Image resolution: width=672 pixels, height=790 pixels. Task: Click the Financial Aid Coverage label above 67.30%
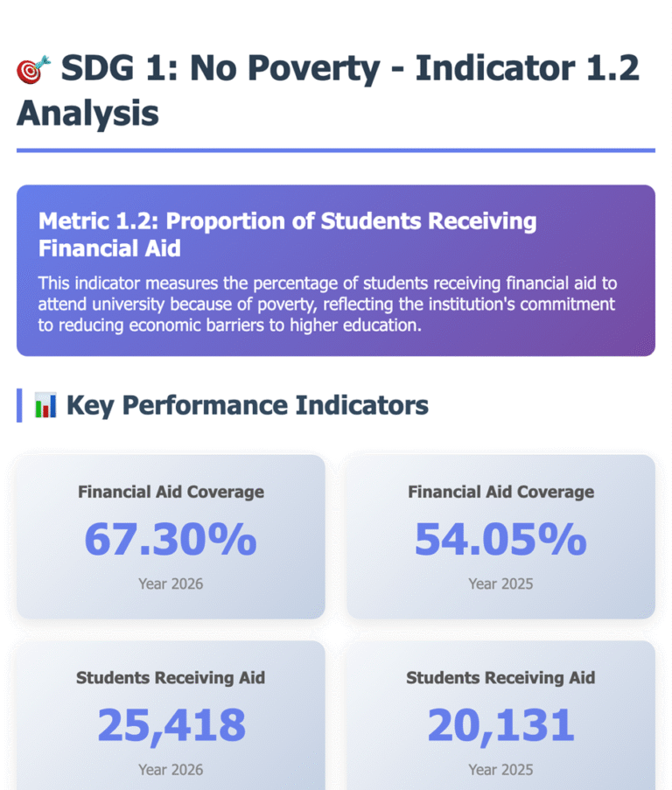click(171, 492)
